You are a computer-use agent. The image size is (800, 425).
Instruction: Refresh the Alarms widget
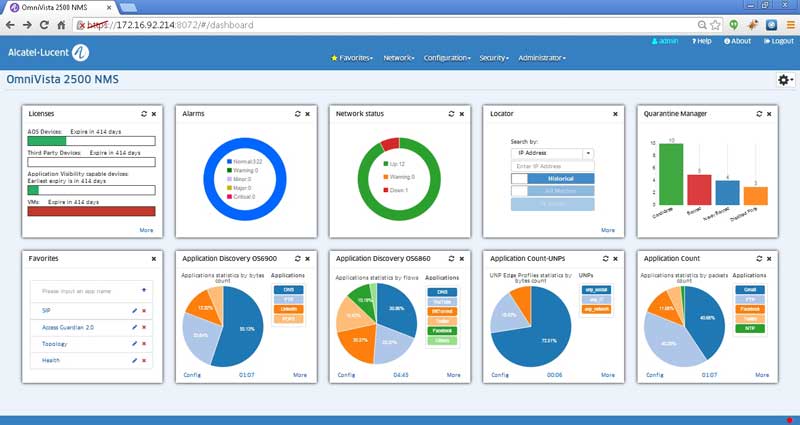[297, 114]
